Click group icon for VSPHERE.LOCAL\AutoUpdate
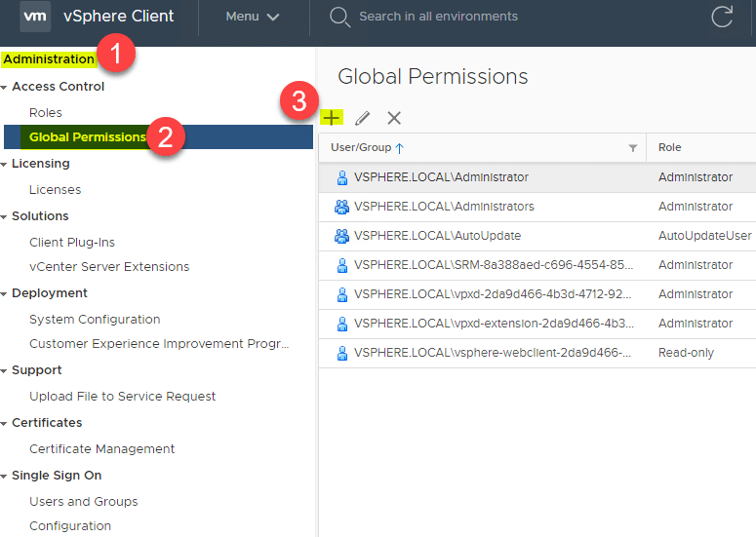Screen dimensions: 756x537 [x=341, y=236]
